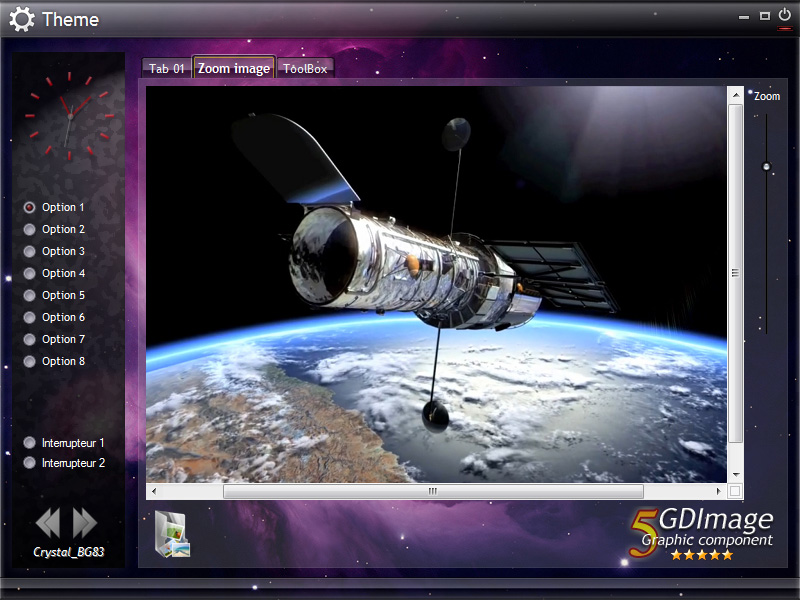This screenshot has height=600, width=800.
Task: Click the Zoom label above the slider
Action: (x=767, y=96)
